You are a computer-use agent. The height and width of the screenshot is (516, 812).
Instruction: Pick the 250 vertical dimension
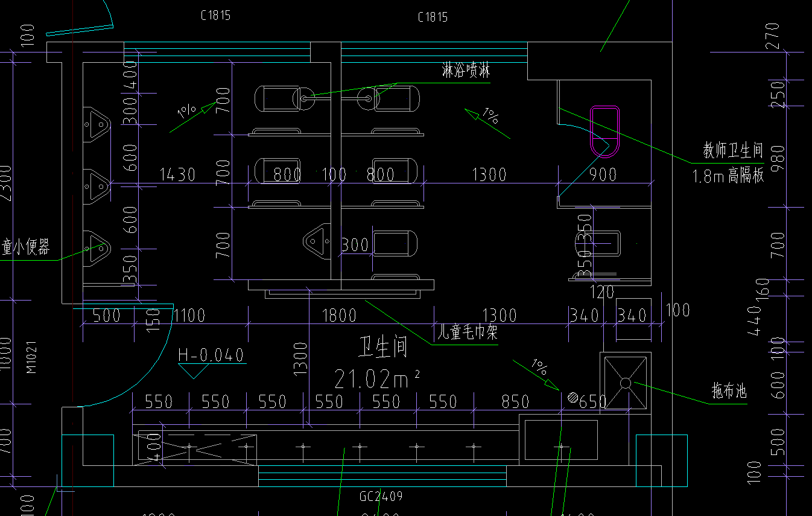778,95
